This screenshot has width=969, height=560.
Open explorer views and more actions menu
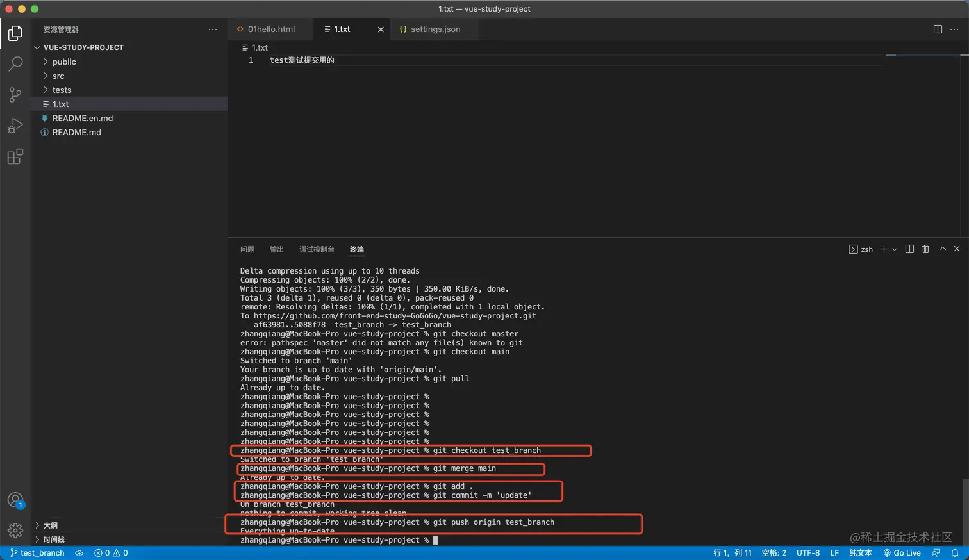(x=213, y=29)
